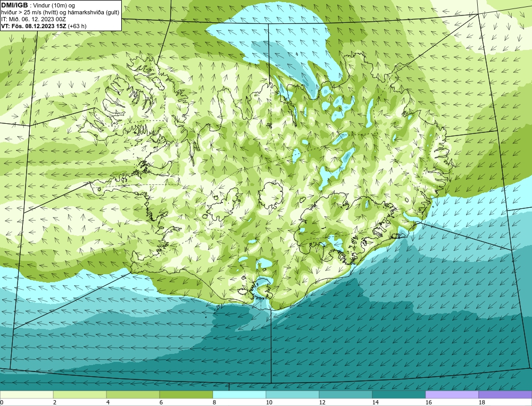Click the 14–16 m/s dark teal legend swatch
Screen dimensions: 532x406
pyautogui.click(x=398, y=394)
